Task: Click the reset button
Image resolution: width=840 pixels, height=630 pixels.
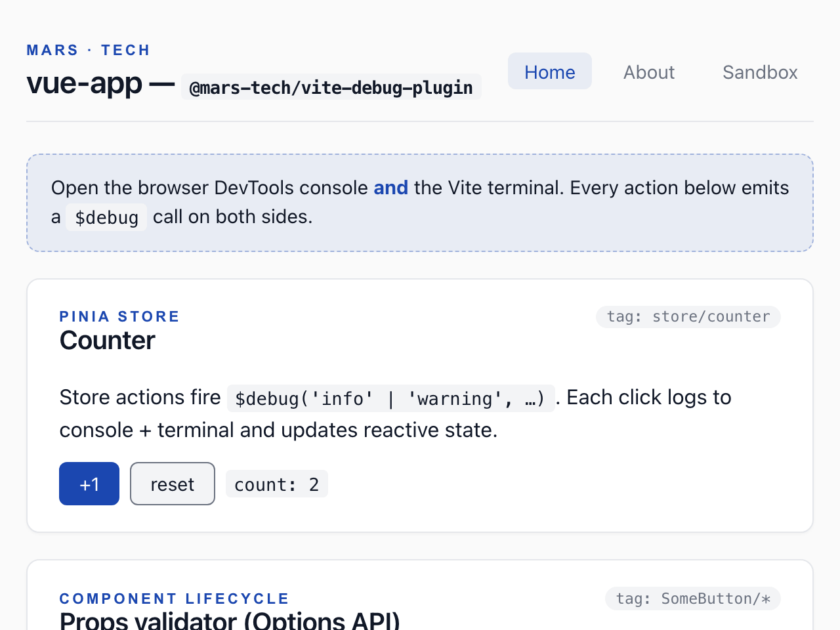Action: 173,484
